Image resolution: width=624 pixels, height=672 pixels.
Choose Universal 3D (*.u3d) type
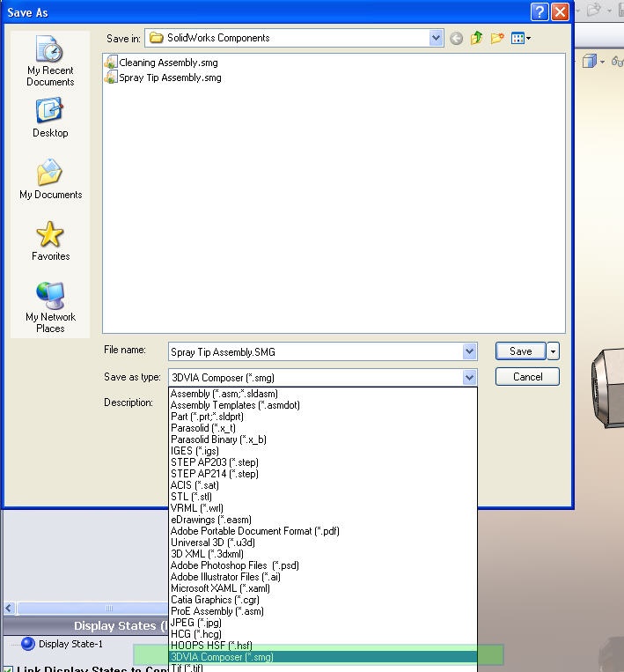click(x=322, y=543)
